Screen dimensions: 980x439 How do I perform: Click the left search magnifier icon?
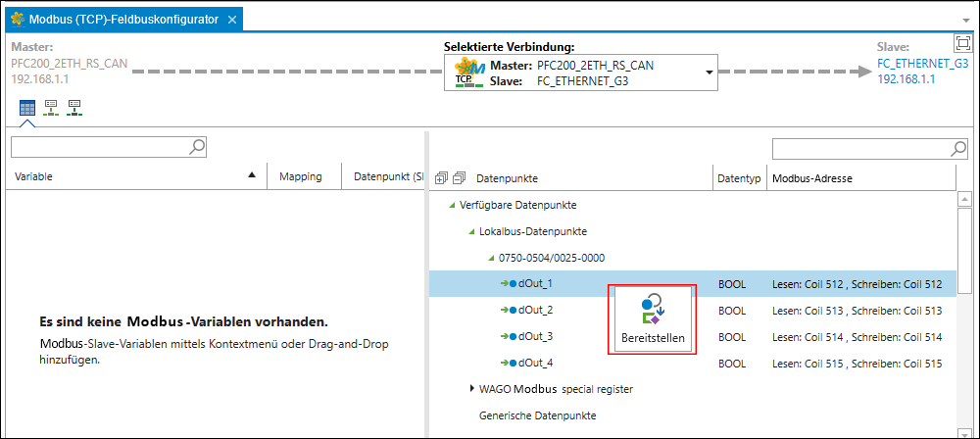[197, 146]
